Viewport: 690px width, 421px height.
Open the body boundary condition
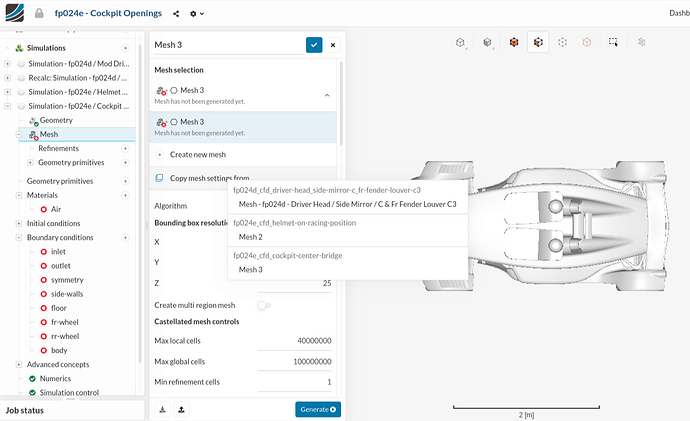(x=59, y=350)
